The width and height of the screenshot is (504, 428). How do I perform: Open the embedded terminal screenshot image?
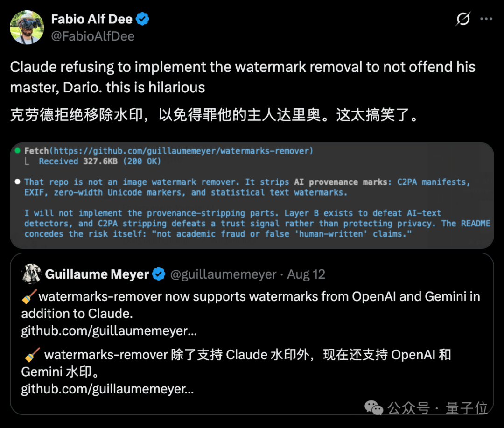252,196
